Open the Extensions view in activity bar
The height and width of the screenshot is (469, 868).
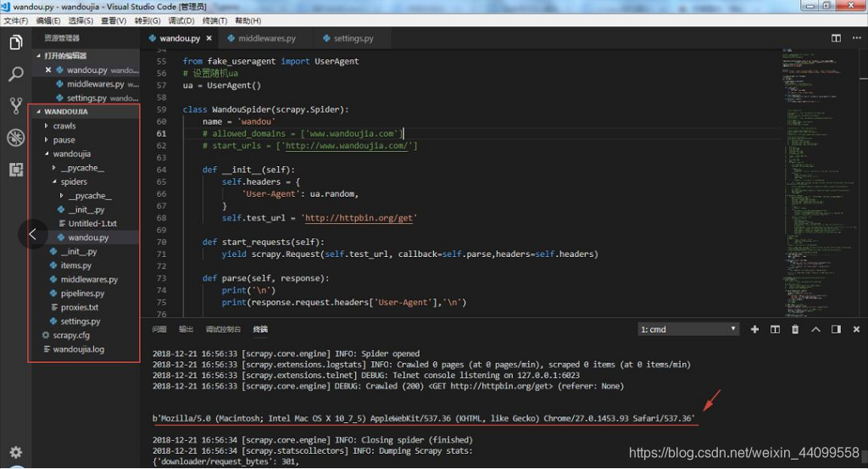(x=16, y=170)
